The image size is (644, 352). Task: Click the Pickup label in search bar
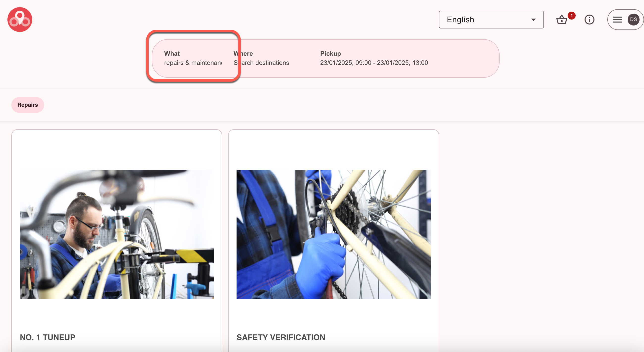[330, 53]
